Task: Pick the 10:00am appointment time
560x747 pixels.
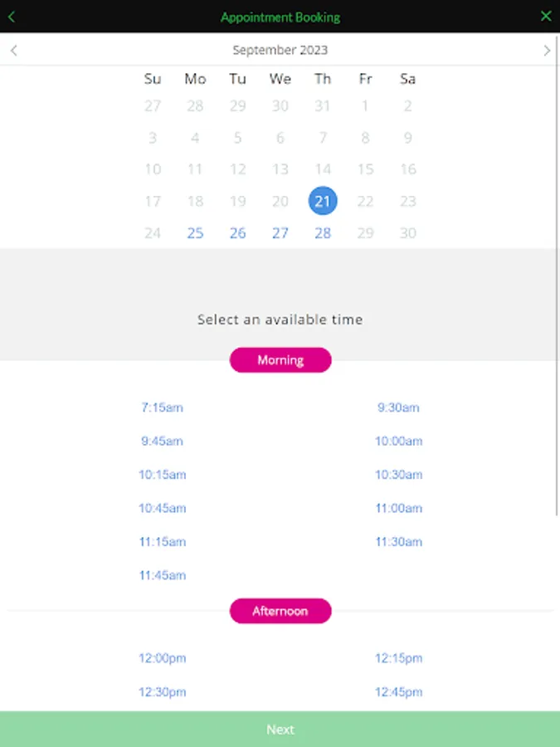Action: (x=398, y=442)
